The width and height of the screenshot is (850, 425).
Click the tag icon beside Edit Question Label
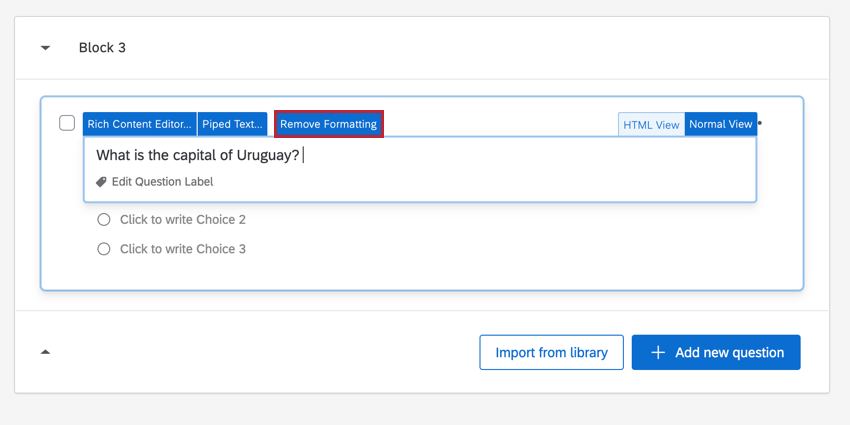(x=101, y=182)
